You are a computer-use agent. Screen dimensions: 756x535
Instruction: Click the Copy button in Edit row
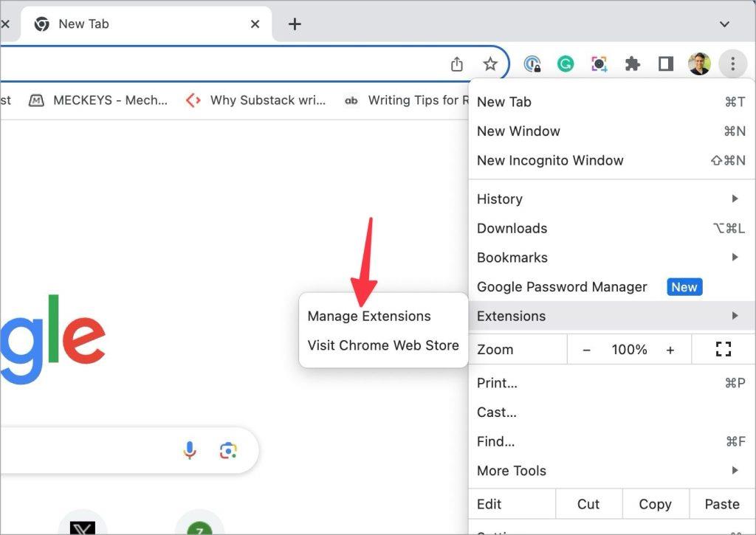click(655, 504)
